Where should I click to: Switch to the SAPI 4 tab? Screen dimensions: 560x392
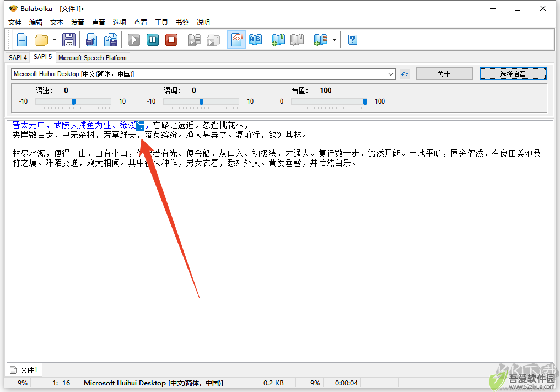[18, 57]
